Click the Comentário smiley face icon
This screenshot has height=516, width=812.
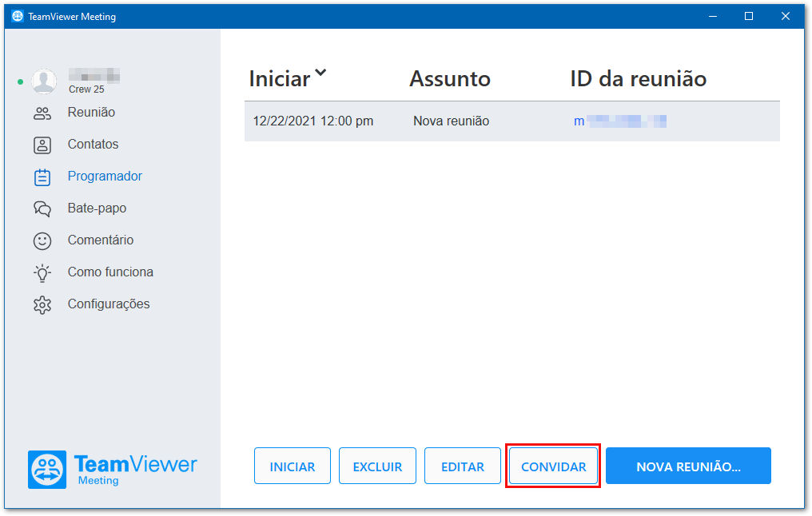click(42, 241)
